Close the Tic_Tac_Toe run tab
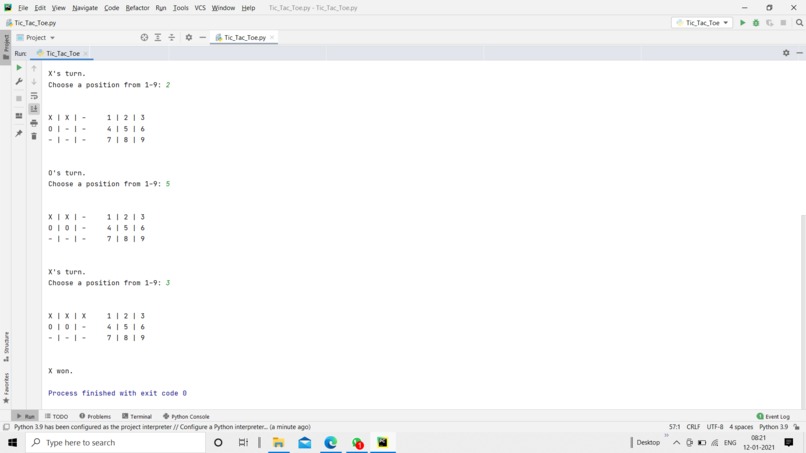This screenshot has width=806, height=453. point(86,53)
